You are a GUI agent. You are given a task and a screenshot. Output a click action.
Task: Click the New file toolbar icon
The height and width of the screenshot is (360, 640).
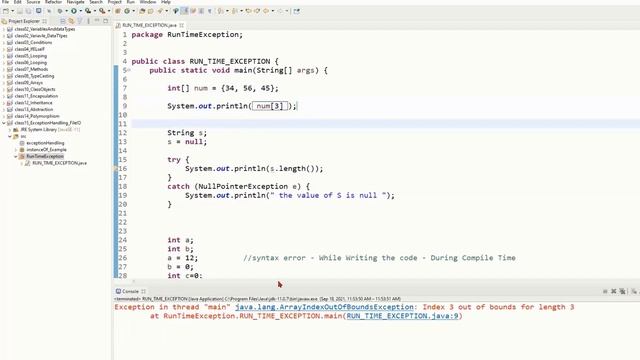[x=6, y=11]
